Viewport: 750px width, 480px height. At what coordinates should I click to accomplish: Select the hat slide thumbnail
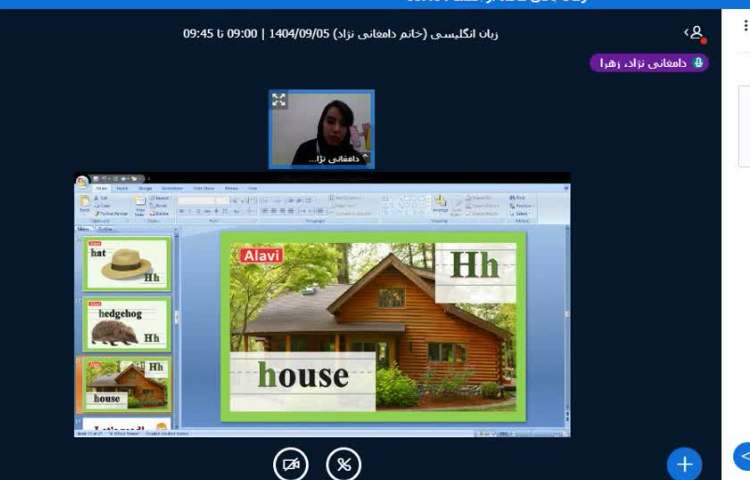(x=127, y=263)
